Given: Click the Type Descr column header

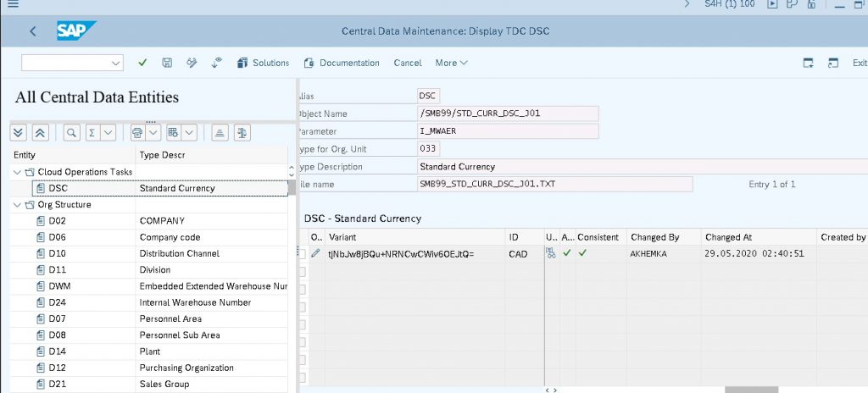Looking at the screenshot, I should point(211,156).
